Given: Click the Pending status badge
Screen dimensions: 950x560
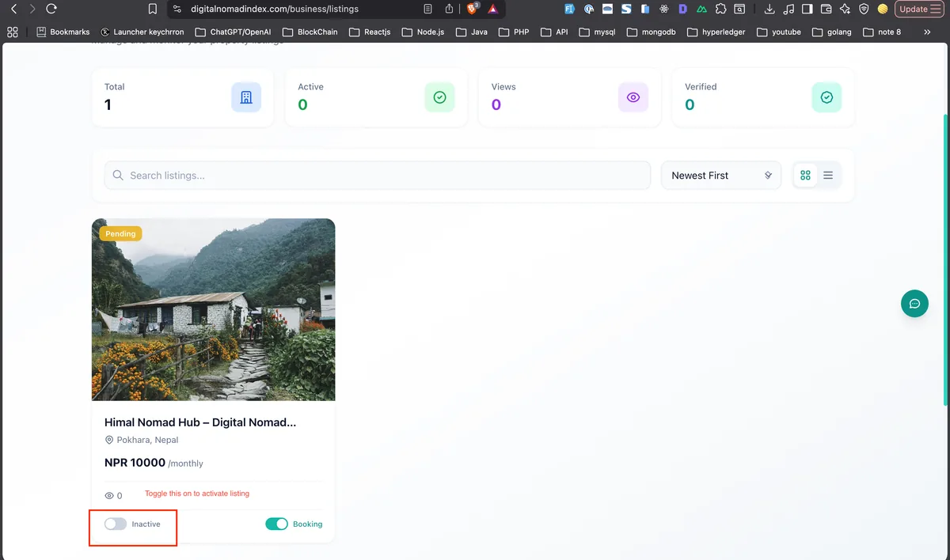Looking at the screenshot, I should 120,233.
